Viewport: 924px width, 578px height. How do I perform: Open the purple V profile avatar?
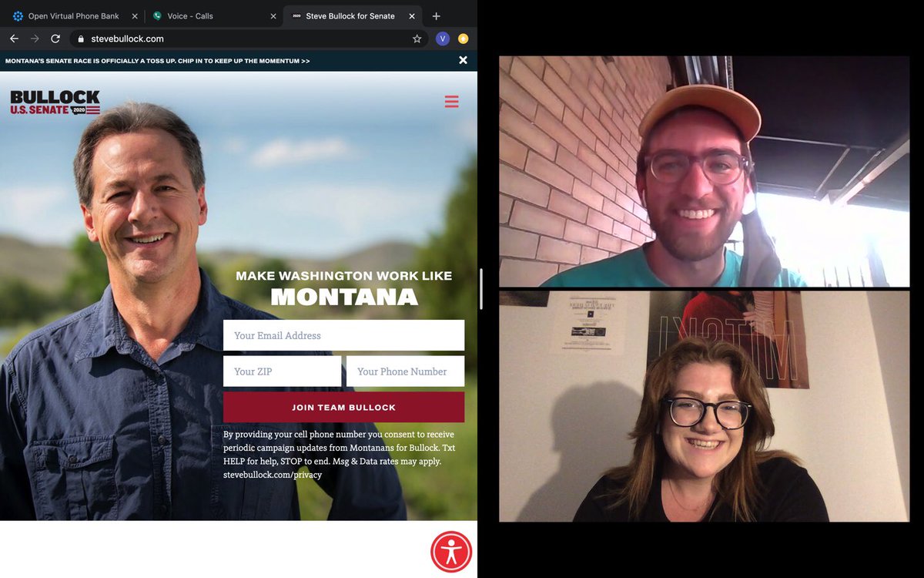443,39
